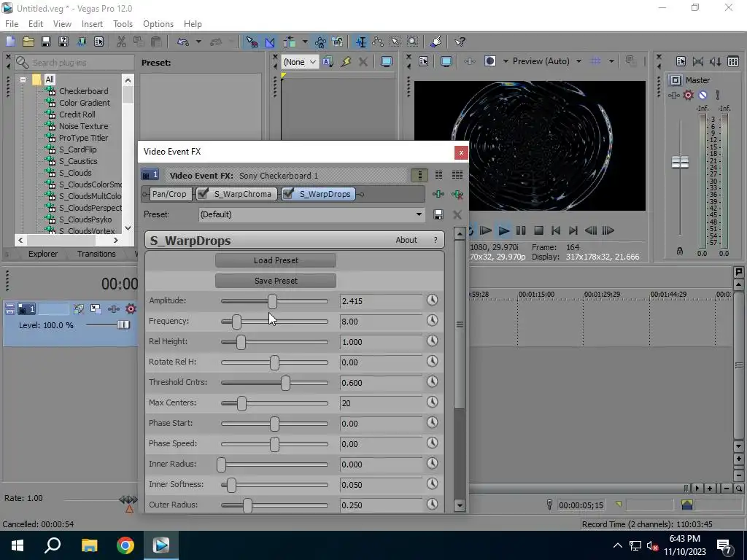Click Play in the preview transport

pos(503,231)
